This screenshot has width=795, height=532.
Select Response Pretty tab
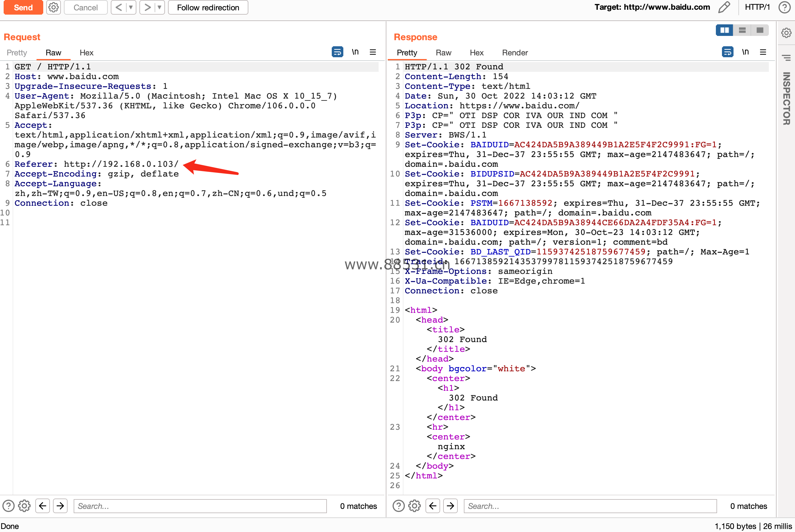coord(407,53)
